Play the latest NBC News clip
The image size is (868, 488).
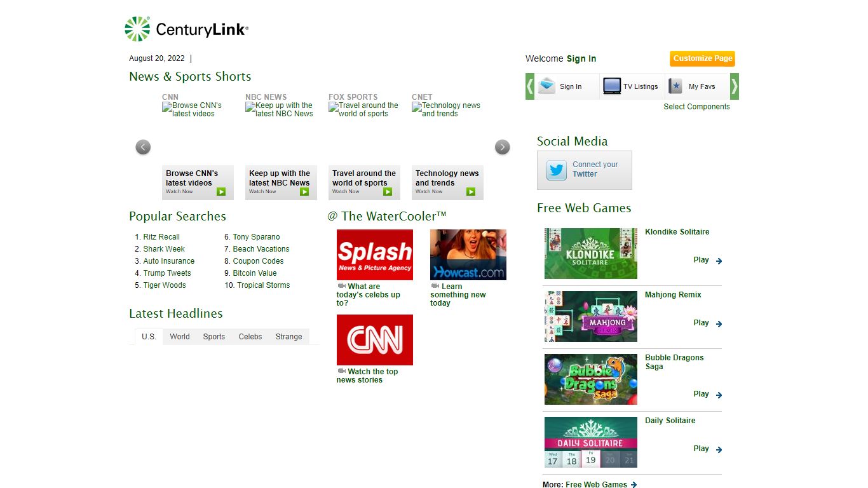point(304,191)
